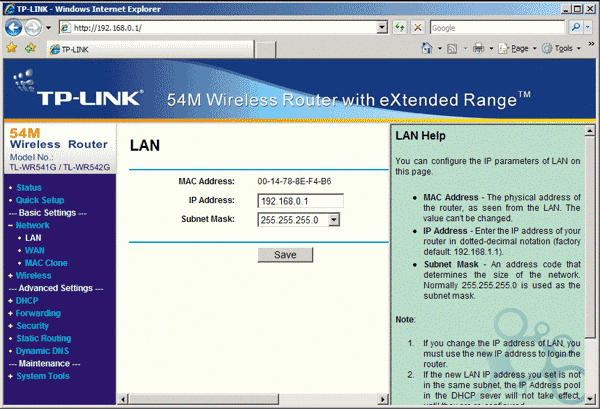Viewport: 600px width, 409px height.
Task: Click the horizontal scrollbar thumb
Action: [204, 399]
